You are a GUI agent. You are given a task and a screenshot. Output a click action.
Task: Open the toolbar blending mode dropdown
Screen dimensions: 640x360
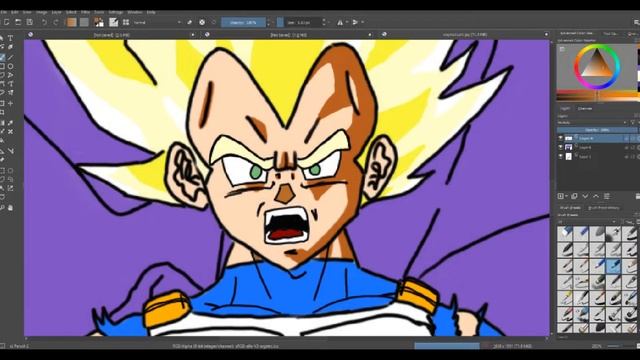(158, 22)
